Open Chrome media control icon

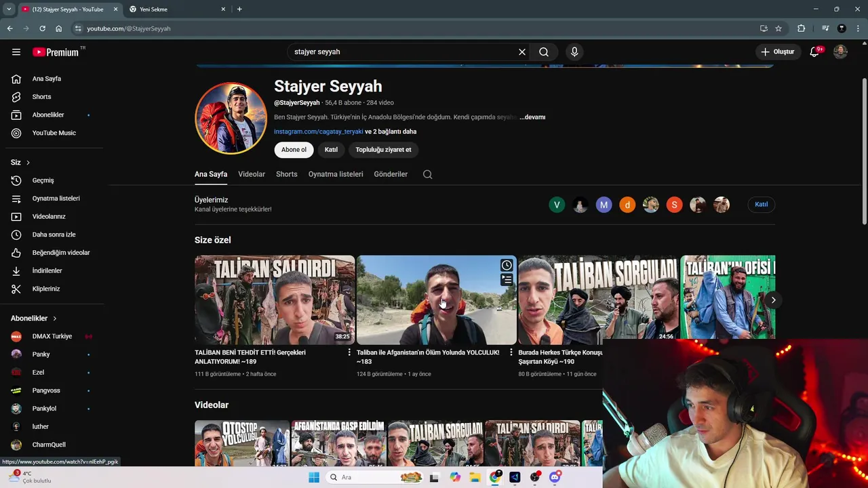click(x=825, y=28)
